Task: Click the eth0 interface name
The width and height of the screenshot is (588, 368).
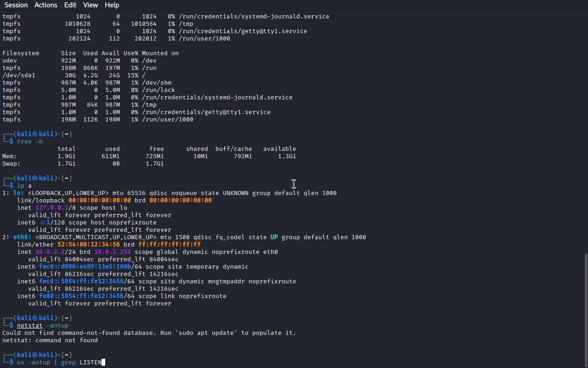Action: [21, 237]
